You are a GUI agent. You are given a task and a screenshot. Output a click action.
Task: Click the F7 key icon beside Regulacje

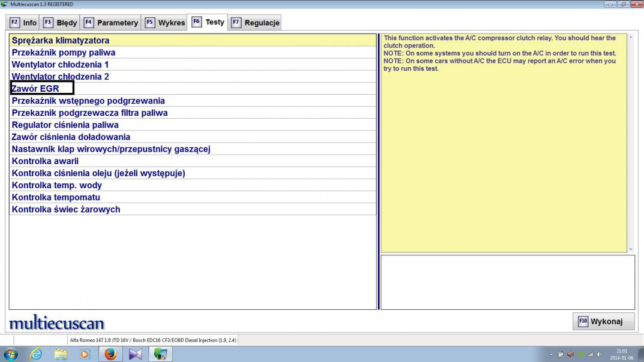point(236,22)
